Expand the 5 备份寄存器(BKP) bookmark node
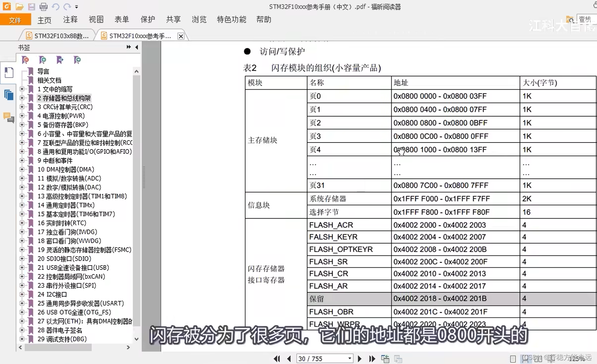 (x=22, y=125)
